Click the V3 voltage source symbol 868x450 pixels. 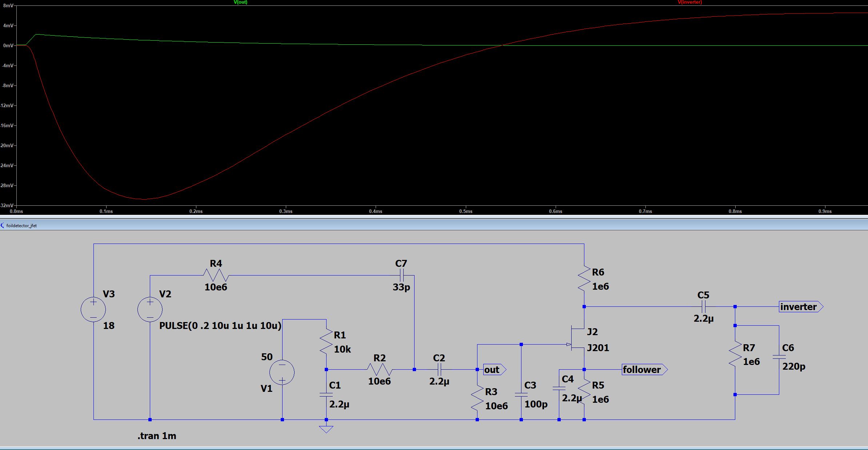tap(93, 310)
